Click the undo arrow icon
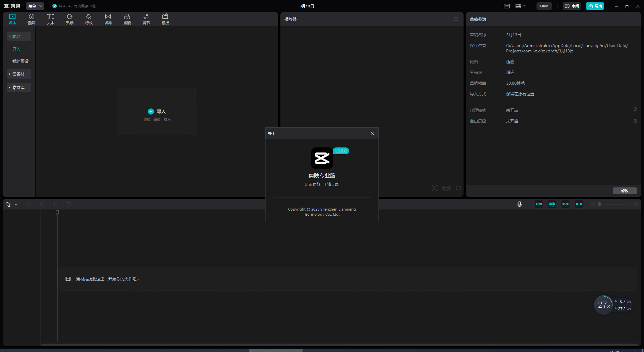This screenshot has width=644, height=352. (x=29, y=204)
